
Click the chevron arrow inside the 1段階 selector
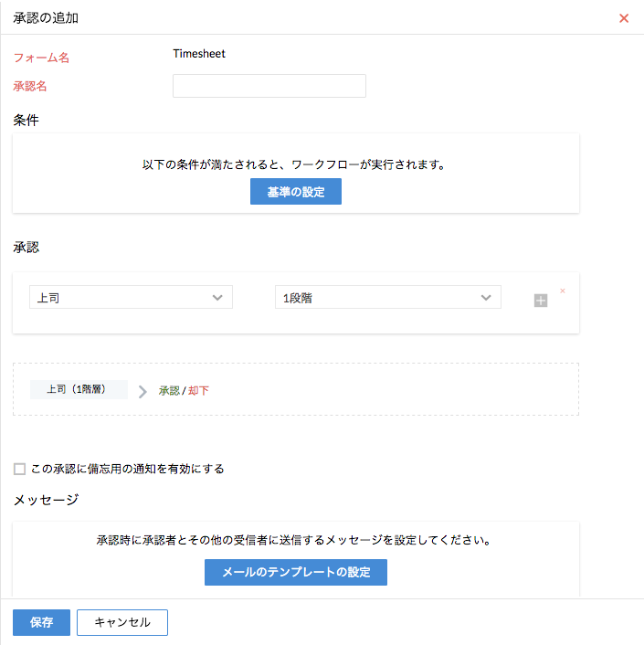486,298
